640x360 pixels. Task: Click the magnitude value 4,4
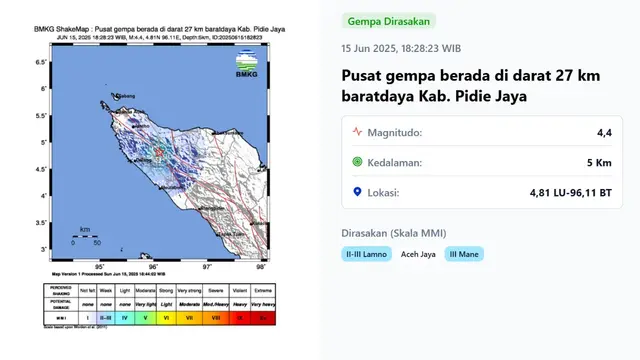tap(604, 133)
